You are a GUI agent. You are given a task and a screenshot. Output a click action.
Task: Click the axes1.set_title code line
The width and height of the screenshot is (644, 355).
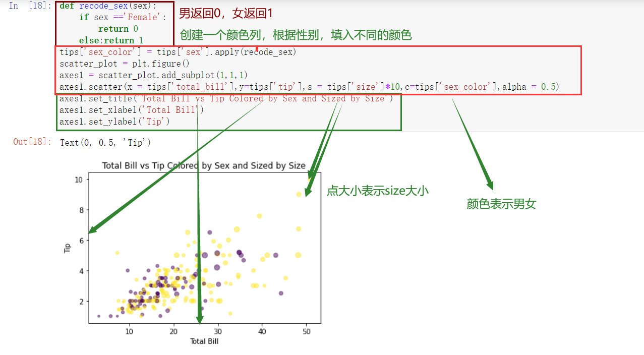[226, 98]
